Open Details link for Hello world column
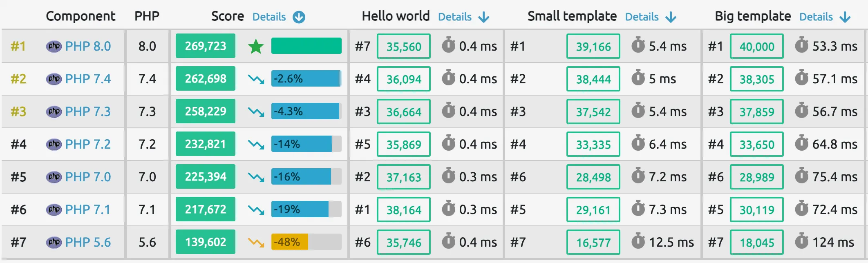This screenshot has height=263, width=868. (455, 17)
